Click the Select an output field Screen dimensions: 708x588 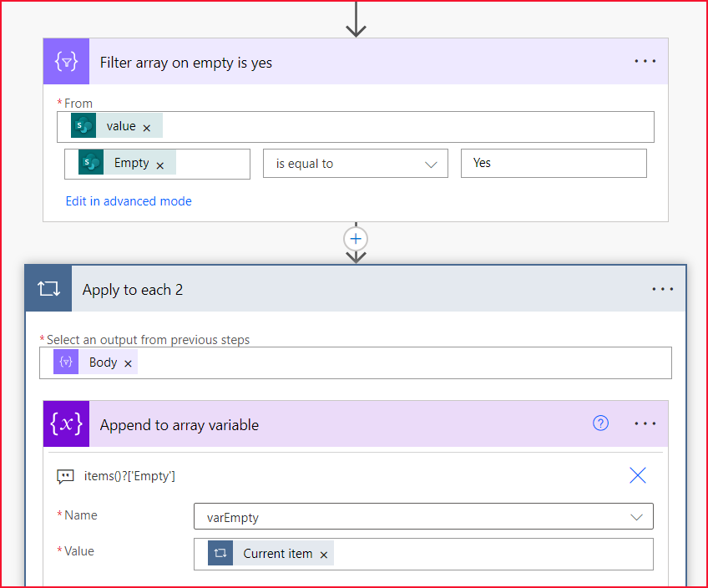(x=356, y=363)
